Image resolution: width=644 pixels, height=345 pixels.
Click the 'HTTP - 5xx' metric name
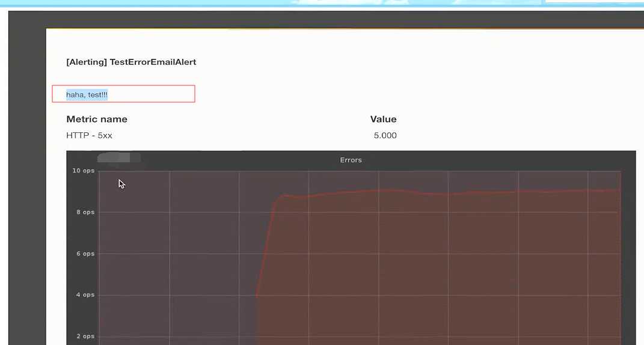pyautogui.click(x=89, y=136)
